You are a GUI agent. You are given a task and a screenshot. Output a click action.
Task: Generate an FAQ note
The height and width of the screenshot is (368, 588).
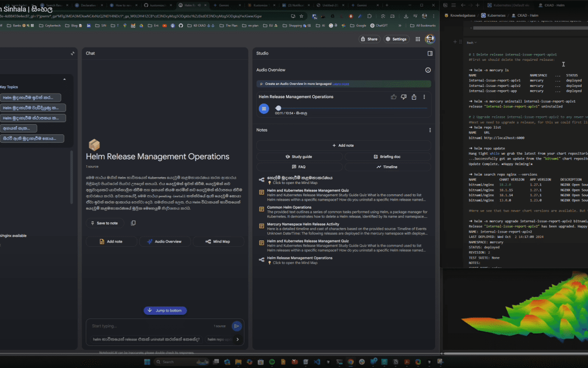[299, 167]
